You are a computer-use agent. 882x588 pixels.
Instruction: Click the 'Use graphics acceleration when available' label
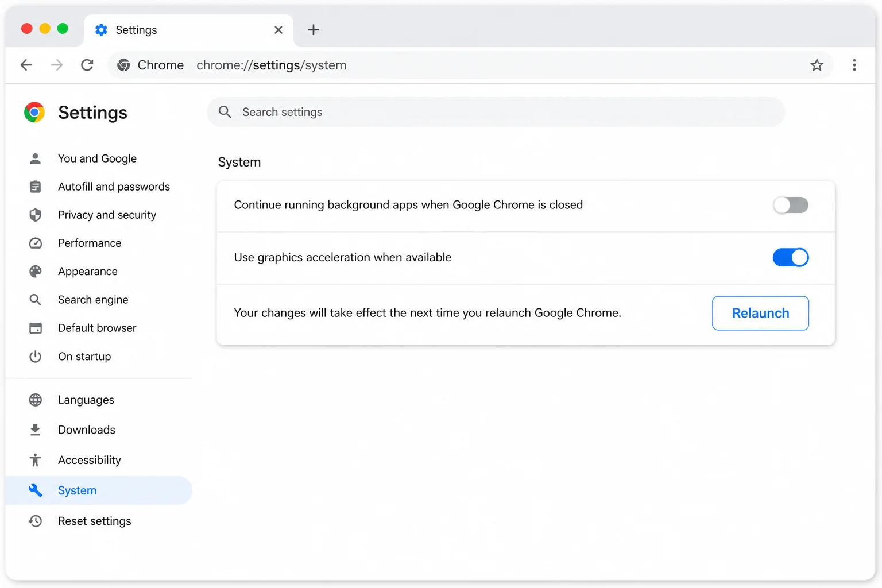pyautogui.click(x=343, y=257)
